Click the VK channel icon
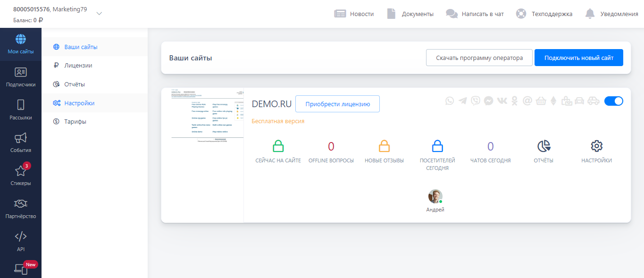Screen dimensions: 644x278 pos(502,101)
